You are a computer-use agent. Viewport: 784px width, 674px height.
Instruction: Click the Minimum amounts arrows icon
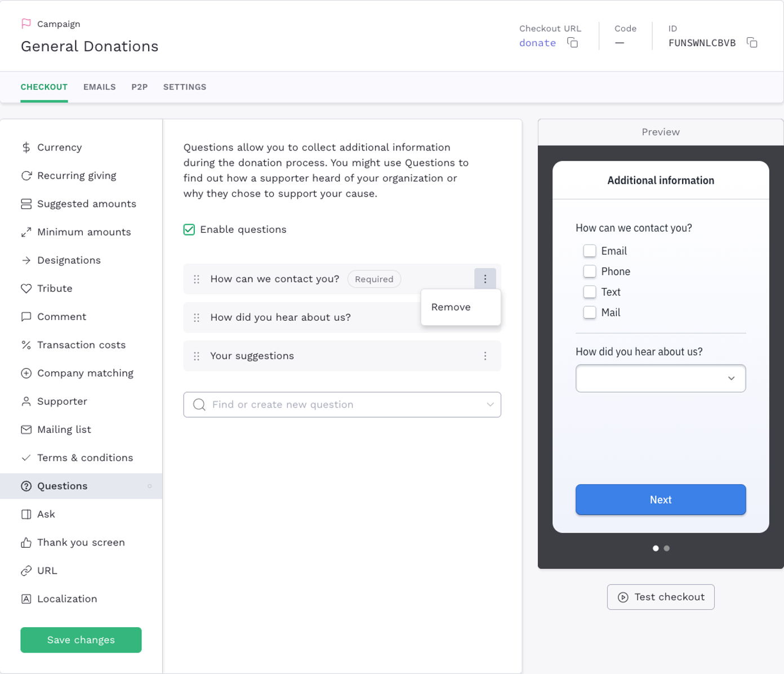tap(26, 232)
